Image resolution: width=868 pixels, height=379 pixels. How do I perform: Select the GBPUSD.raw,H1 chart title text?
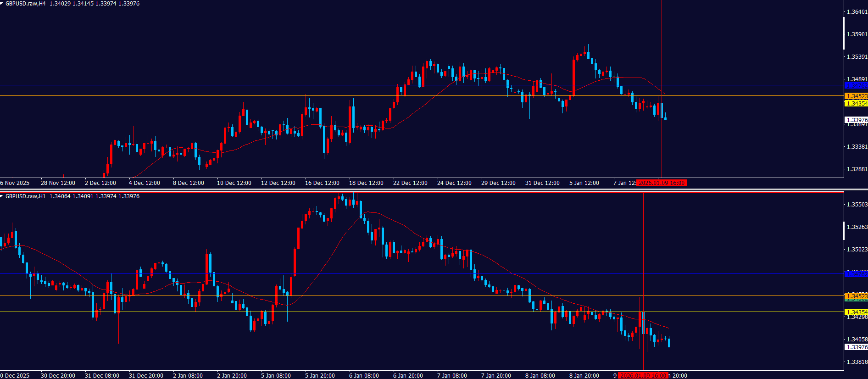click(x=25, y=196)
